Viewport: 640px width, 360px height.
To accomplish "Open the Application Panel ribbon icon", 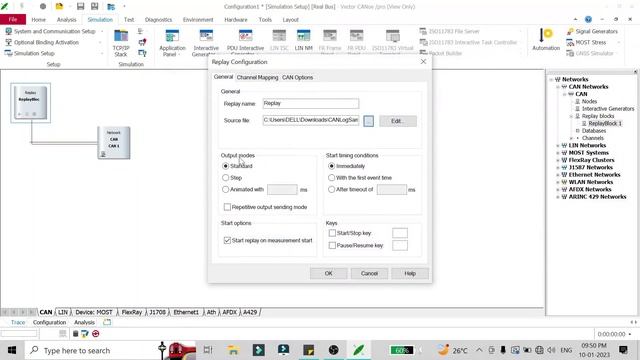I will 172,42.
